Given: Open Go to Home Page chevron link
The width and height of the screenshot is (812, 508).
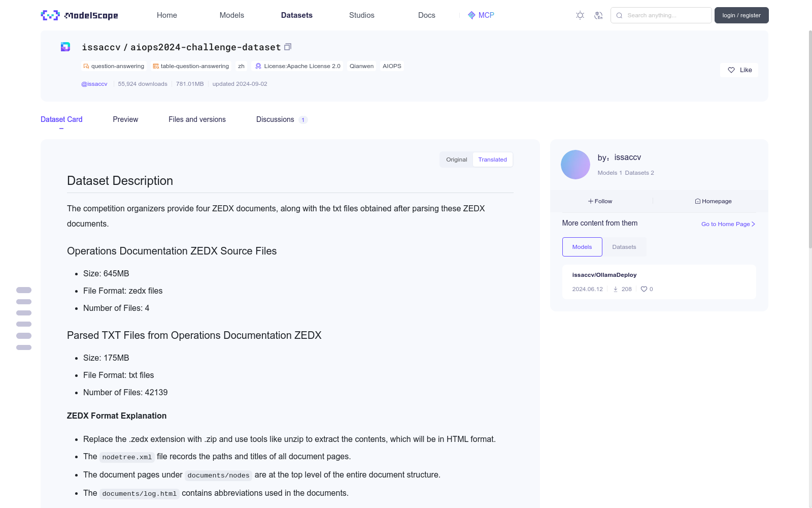Looking at the screenshot, I should click(728, 224).
